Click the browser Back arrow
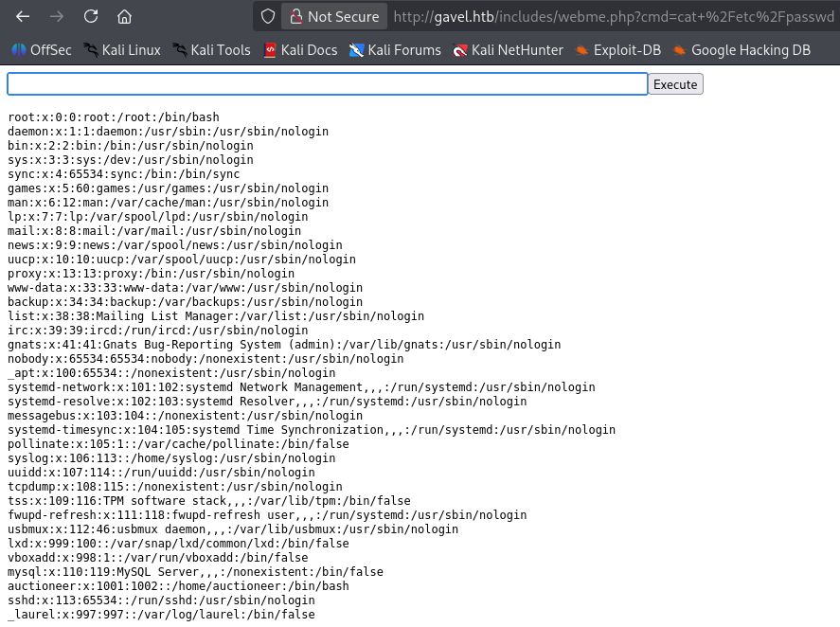 click(x=24, y=17)
